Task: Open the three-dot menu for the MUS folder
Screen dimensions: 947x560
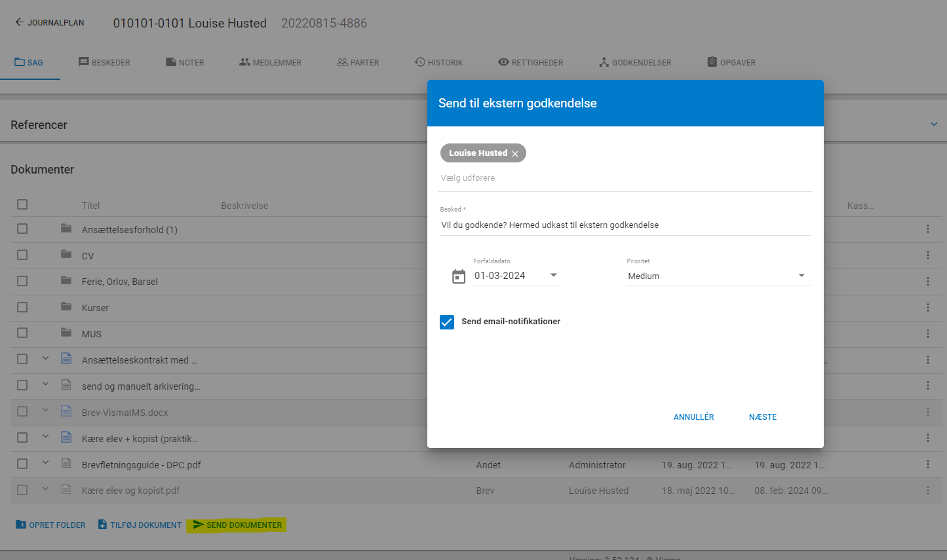Action: (928, 333)
